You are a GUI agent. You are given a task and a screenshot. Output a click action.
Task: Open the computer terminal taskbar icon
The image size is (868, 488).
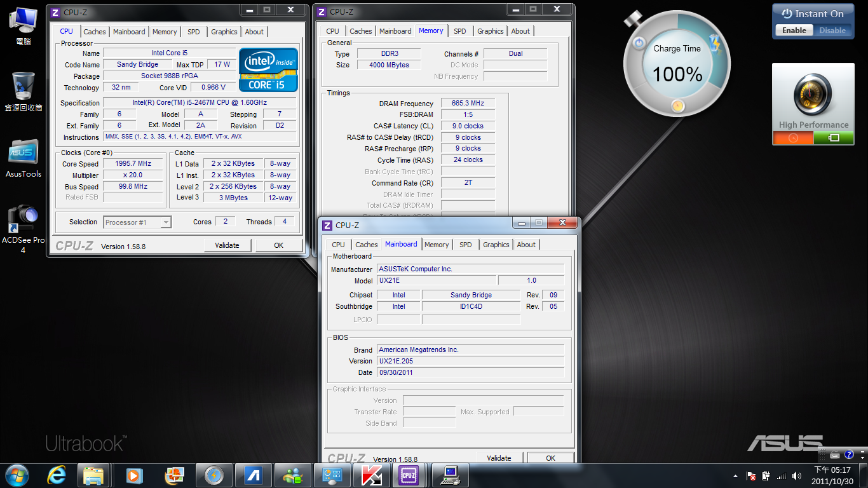click(451, 475)
